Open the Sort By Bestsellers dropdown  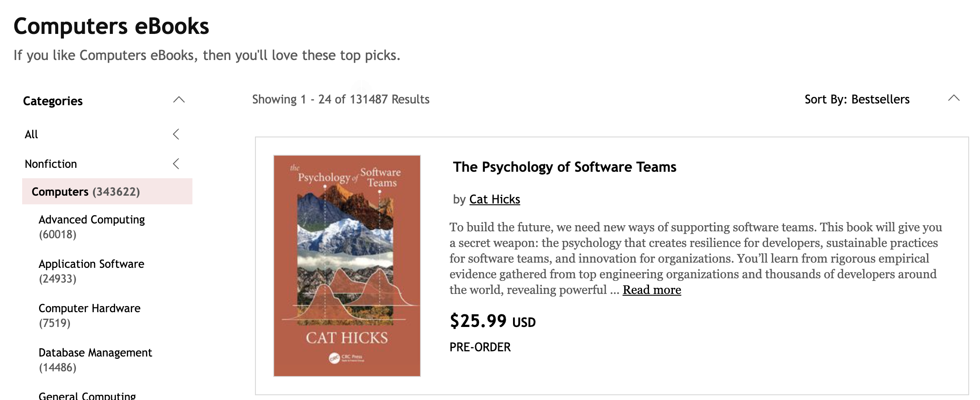857,99
